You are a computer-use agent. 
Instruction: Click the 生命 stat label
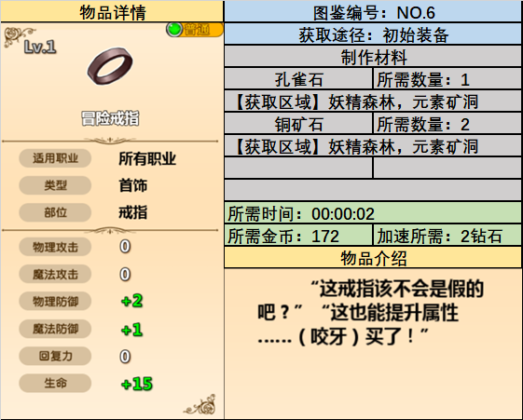pos(55,383)
